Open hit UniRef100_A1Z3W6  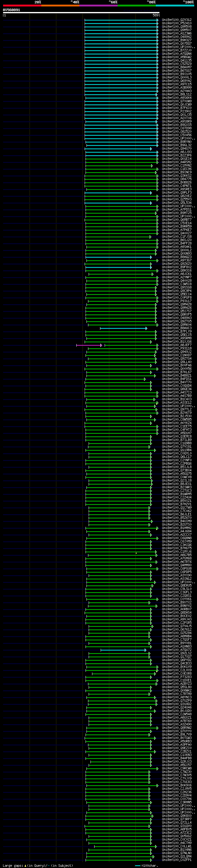[177, 34]
